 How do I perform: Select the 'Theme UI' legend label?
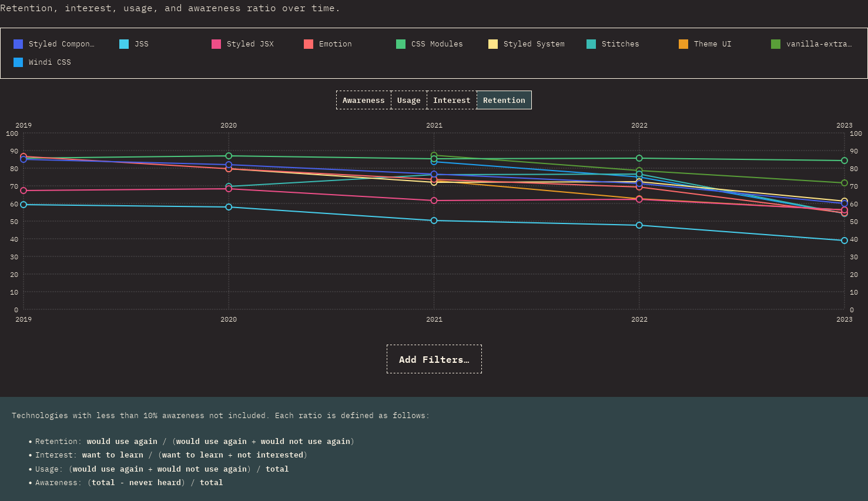(x=713, y=44)
